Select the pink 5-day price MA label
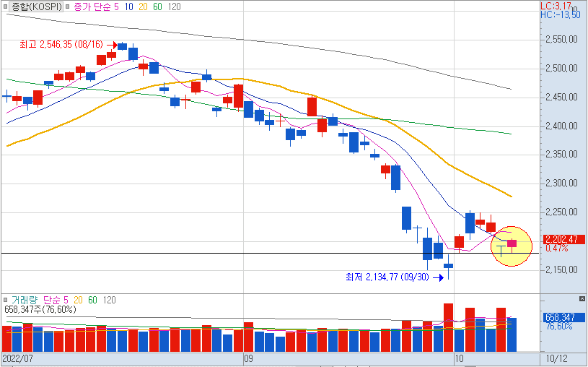Viewport: 588px width, 367px height. [116, 7]
